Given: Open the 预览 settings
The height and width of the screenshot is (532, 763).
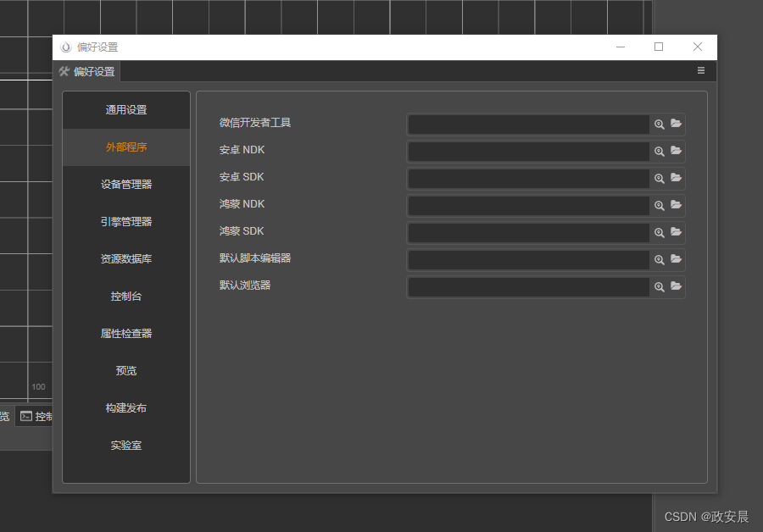Looking at the screenshot, I should tap(126, 370).
